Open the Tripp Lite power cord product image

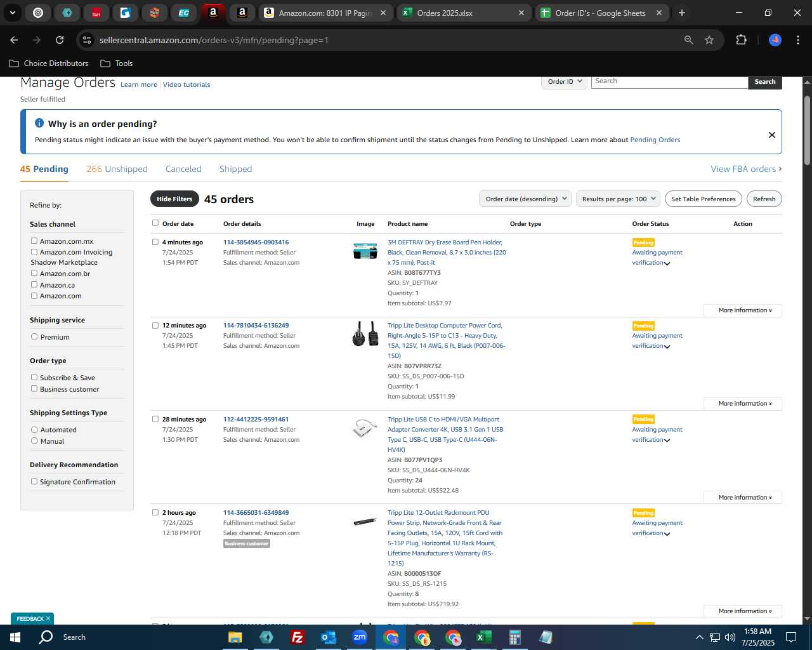click(x=365, y=334)
